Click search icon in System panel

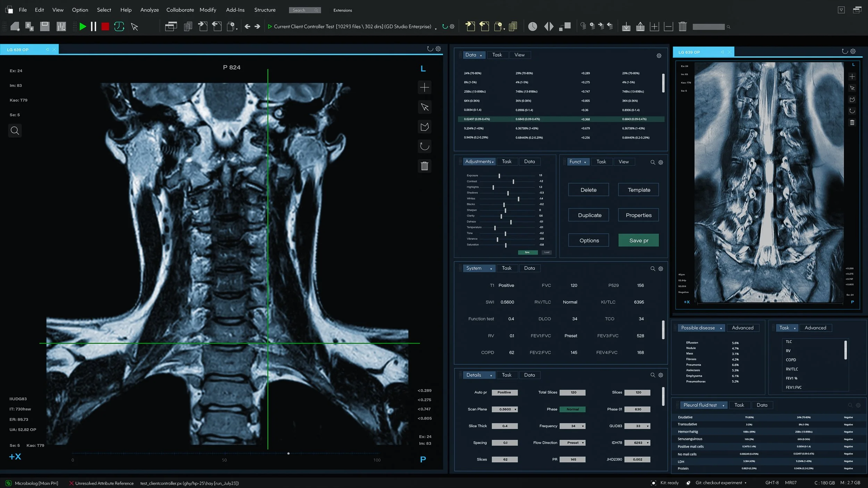[x=652, y=269]
